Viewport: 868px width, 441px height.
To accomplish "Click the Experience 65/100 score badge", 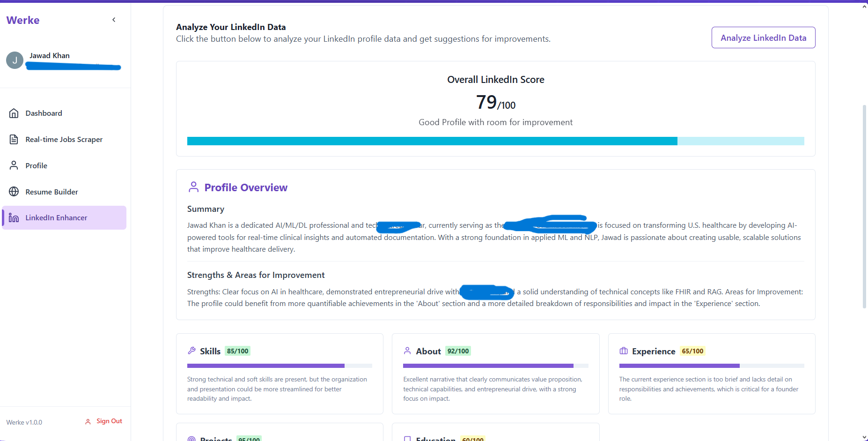I will [x=692, y=351].
